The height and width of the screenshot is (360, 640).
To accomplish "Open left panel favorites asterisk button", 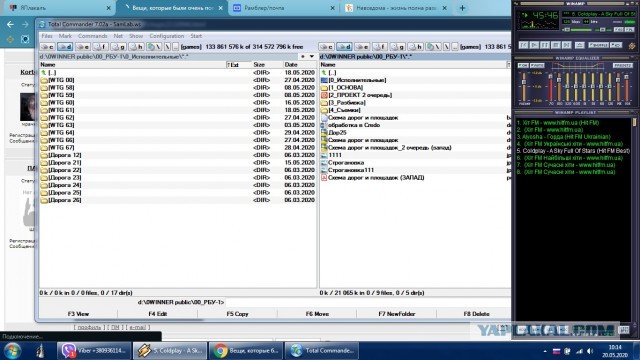I will coord(303,56).
